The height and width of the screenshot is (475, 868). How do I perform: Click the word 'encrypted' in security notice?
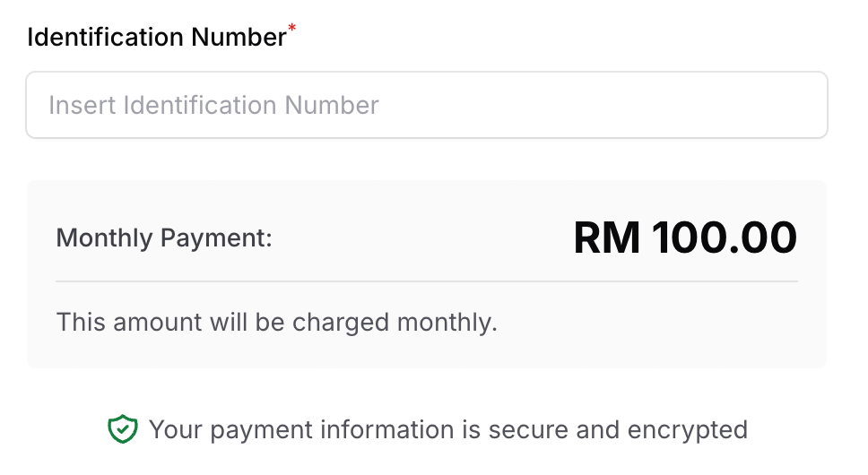click(x=688, y=430)
